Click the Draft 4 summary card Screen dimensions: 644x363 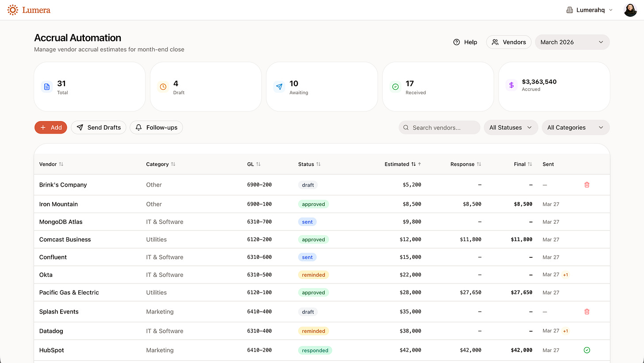(x=206, y=87)
